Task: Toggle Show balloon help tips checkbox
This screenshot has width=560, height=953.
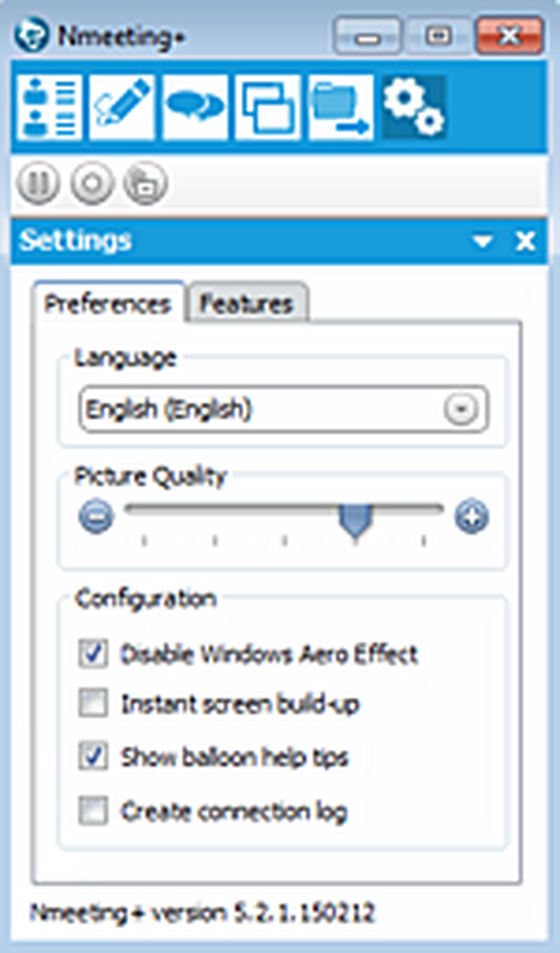Action: 93,756
